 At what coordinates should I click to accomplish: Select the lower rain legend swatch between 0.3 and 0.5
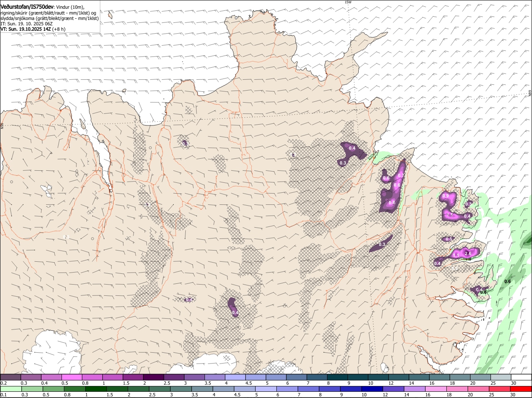click(32, 389)
